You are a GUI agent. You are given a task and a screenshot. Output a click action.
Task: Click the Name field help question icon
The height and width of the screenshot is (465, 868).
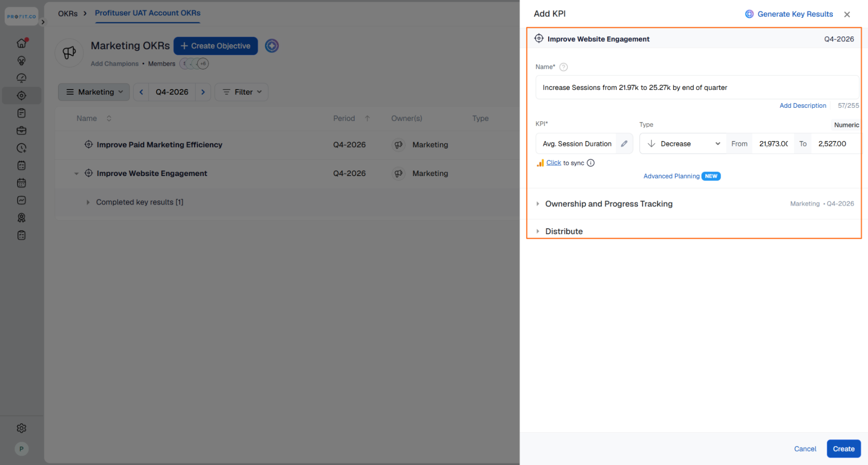point(563,67)
